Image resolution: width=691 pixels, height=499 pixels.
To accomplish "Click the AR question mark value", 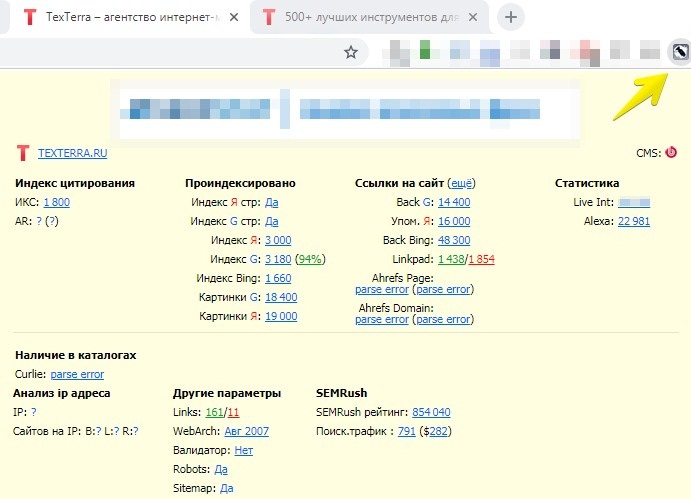I will (39, 221).
